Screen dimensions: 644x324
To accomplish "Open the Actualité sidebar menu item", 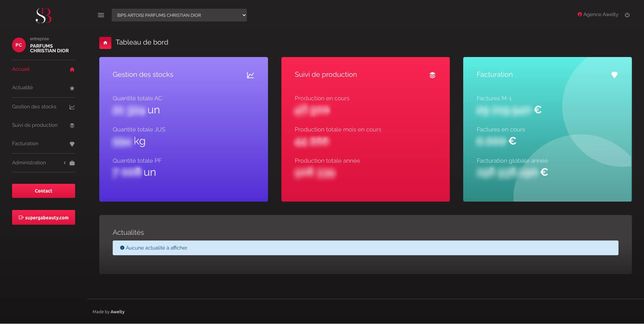I will 22,88.
